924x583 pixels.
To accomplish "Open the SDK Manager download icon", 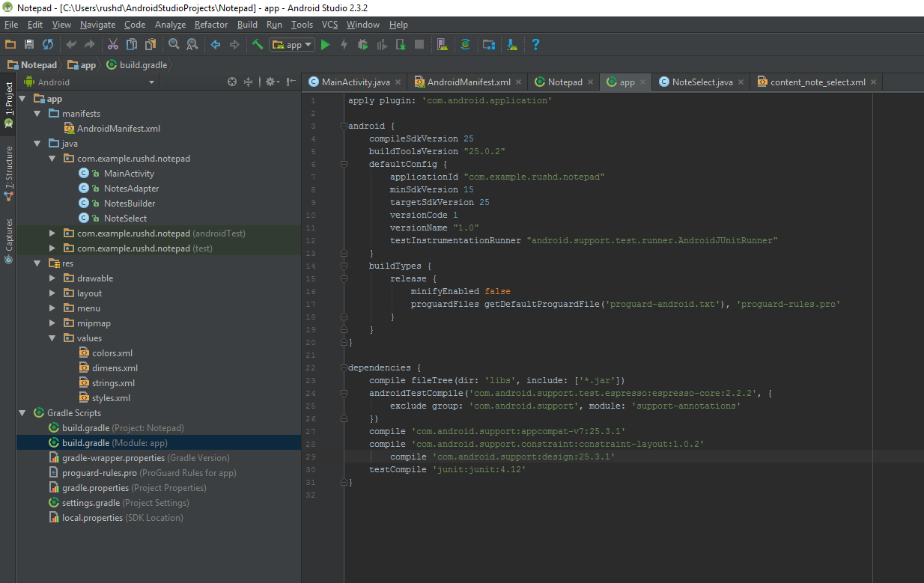I will point(512,45).
